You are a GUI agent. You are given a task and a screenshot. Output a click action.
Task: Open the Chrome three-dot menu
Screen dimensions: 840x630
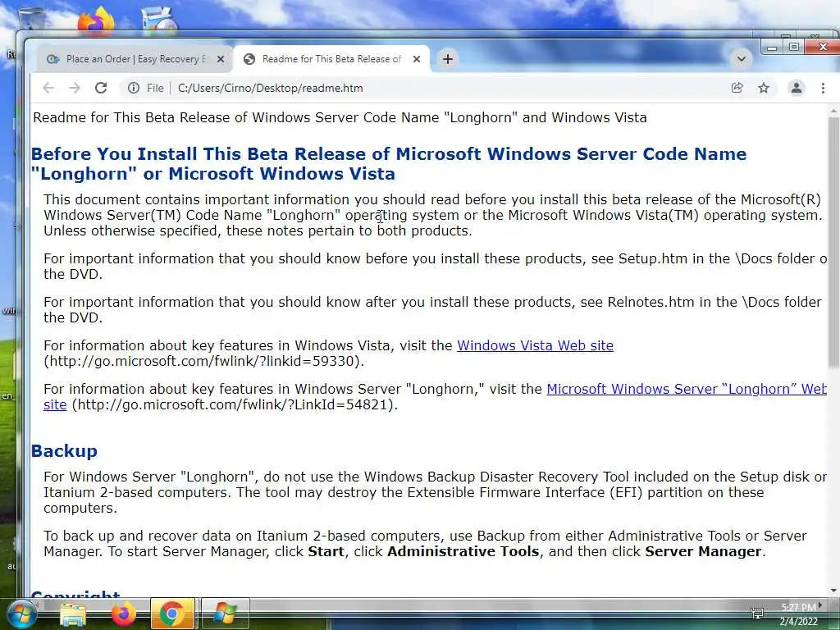823,88
